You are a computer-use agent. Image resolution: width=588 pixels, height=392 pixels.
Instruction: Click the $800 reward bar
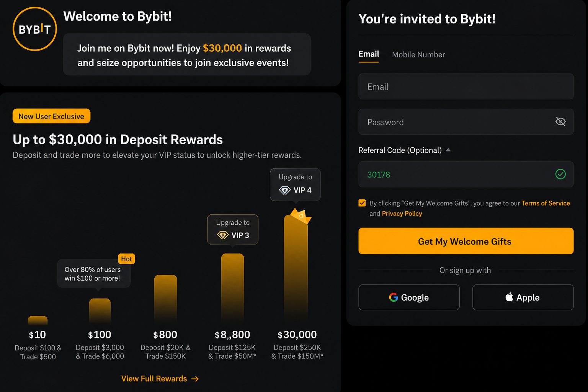165,299
